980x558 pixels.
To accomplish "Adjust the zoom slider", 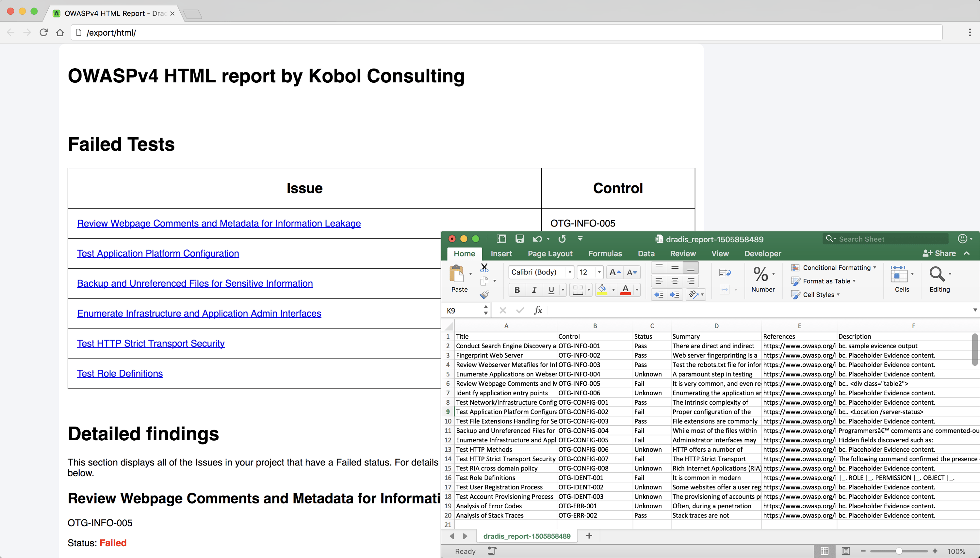I will [899, 551].
